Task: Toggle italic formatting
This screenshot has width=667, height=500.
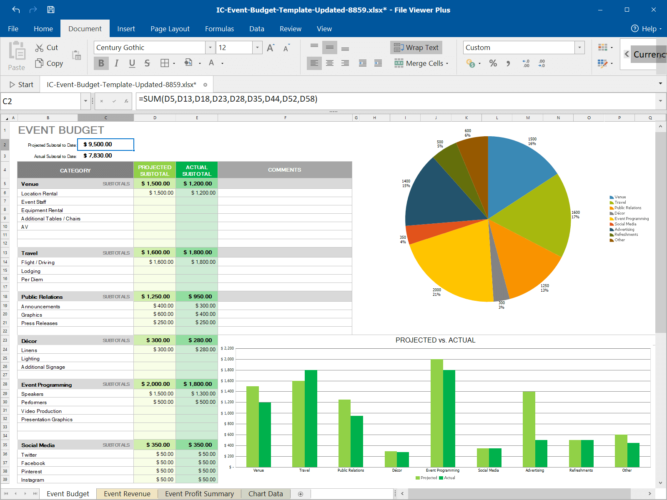Action: point(116,63)
